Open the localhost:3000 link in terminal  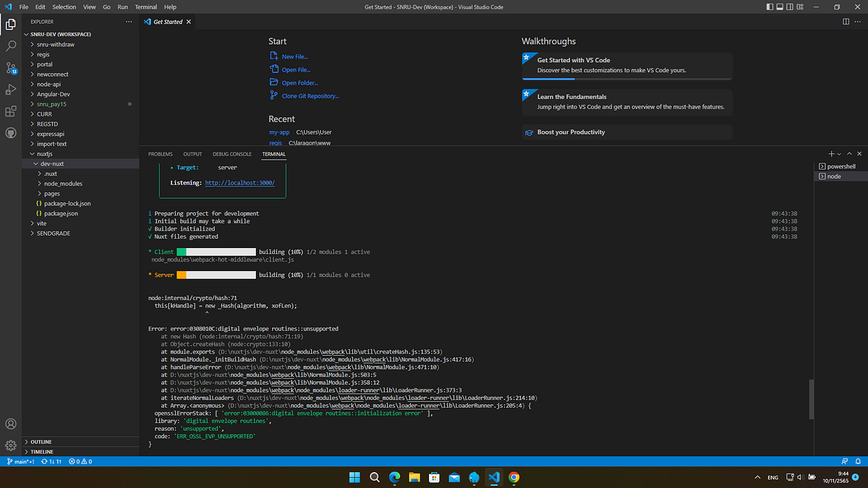[239, 182]
